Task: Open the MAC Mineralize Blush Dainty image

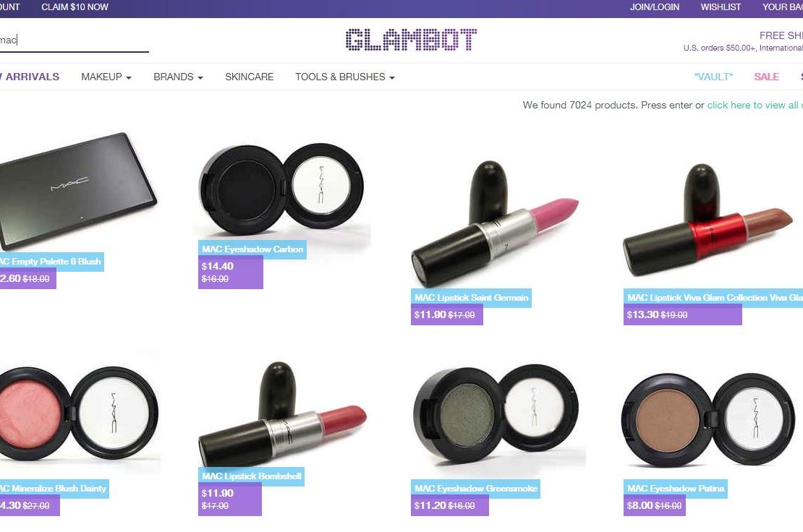Action: pos(78,414)
